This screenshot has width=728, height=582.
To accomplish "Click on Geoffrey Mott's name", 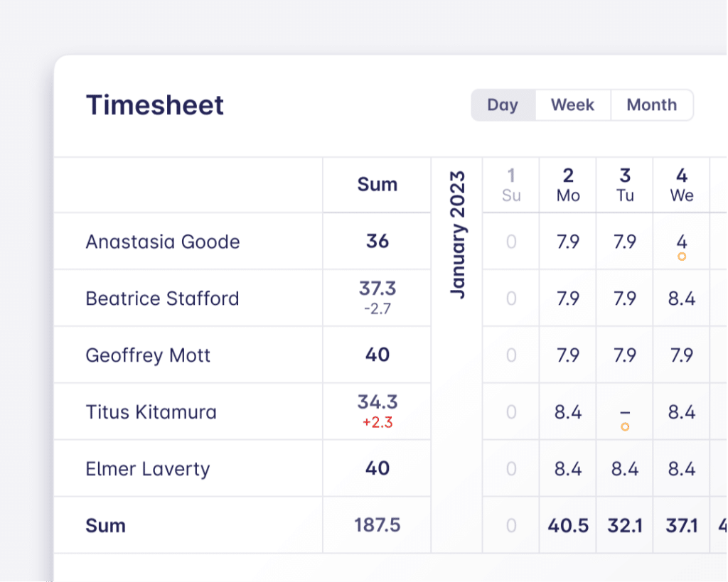I will (148, 355).
